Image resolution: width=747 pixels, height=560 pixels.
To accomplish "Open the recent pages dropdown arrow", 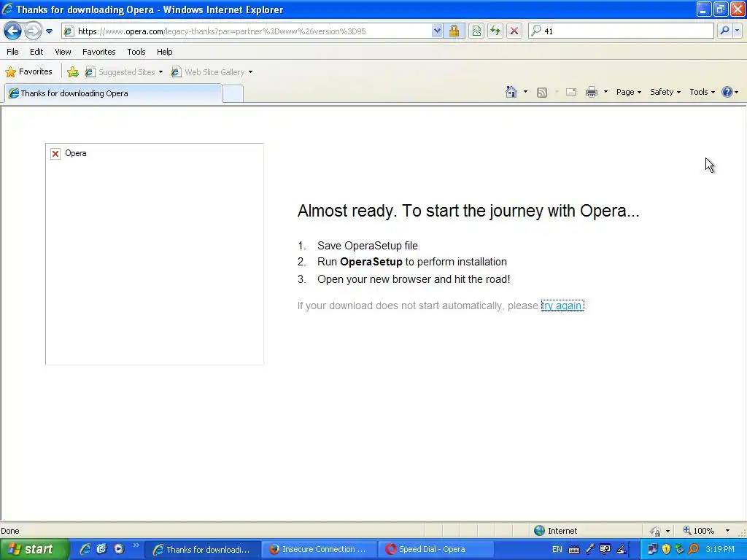I will [x=49, y=31].
